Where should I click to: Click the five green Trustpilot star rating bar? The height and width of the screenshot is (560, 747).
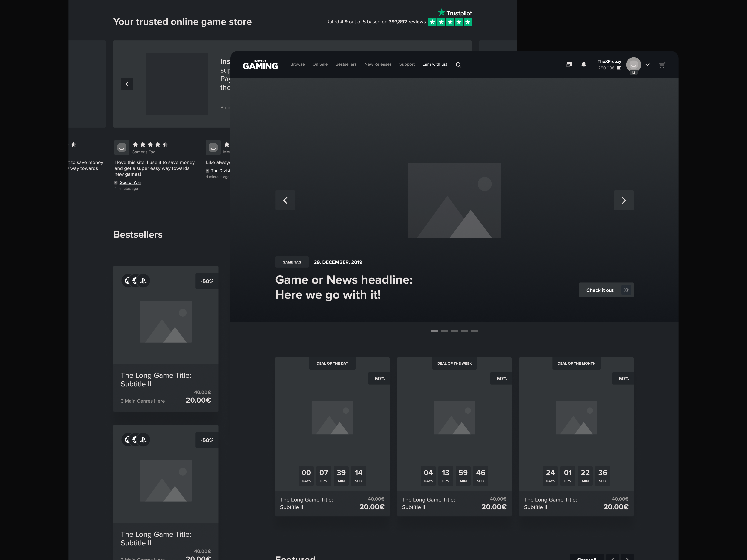point(450,22)
